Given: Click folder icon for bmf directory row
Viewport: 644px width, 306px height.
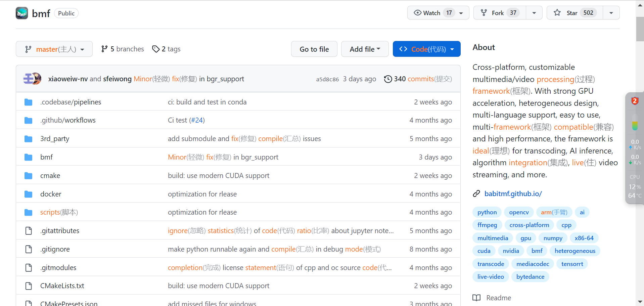Looking at the screenshot, I should point(29,157).
